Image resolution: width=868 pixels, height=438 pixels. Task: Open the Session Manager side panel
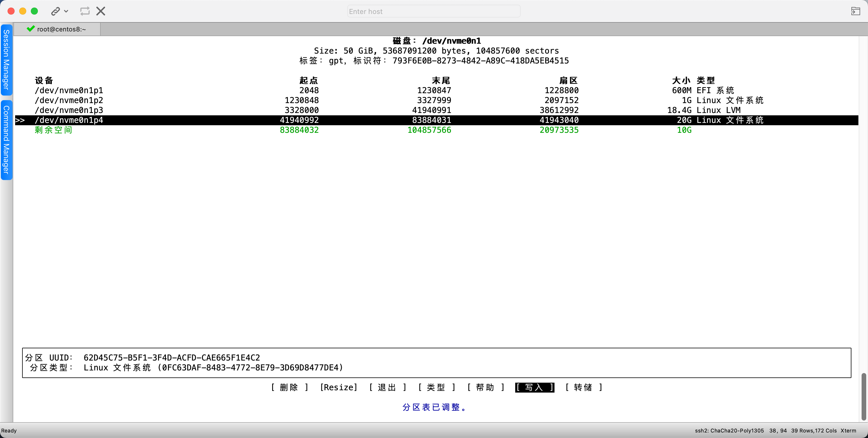6,60
